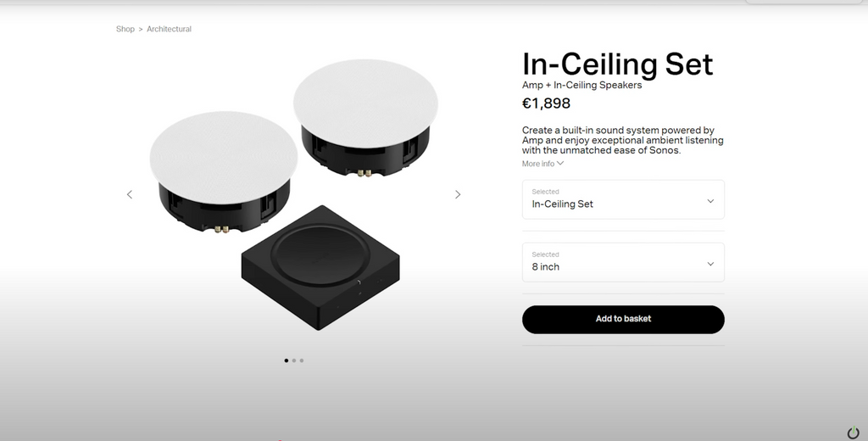
Task: Open the Shop breadcrumb link
Action: pos(125,29)
